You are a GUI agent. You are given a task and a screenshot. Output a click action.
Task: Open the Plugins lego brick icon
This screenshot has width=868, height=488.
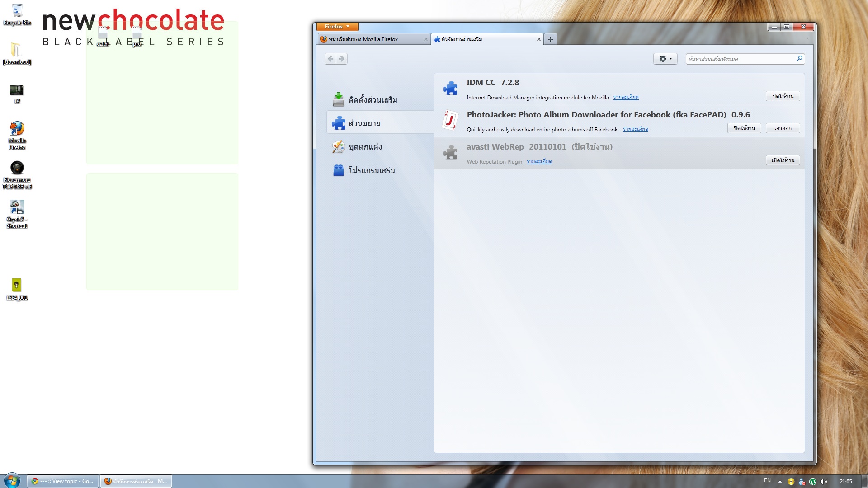click(339, 170)
